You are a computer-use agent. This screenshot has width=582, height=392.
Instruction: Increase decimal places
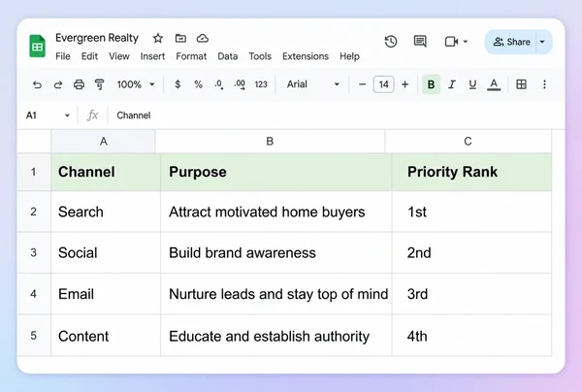point(240,84)
